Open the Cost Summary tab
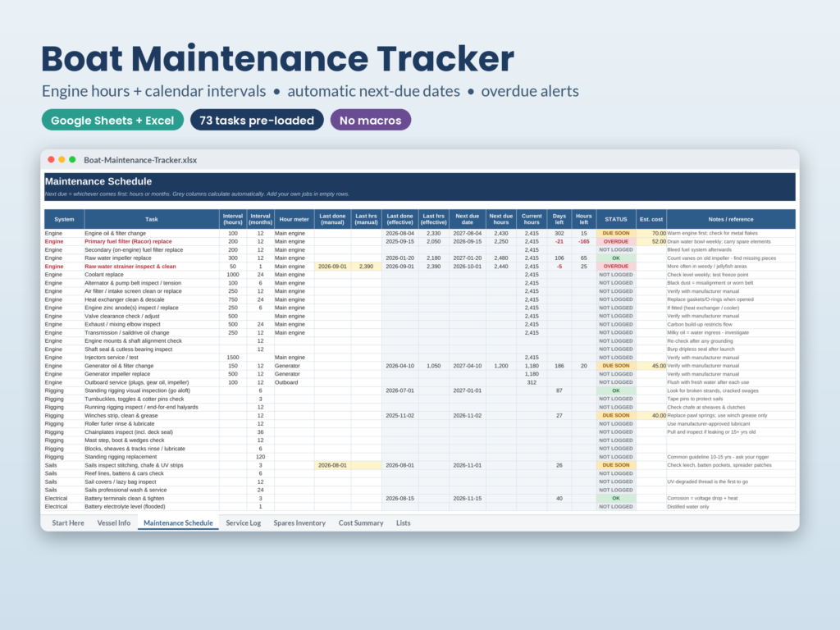840x630 pixels. (x=361, y=523)
